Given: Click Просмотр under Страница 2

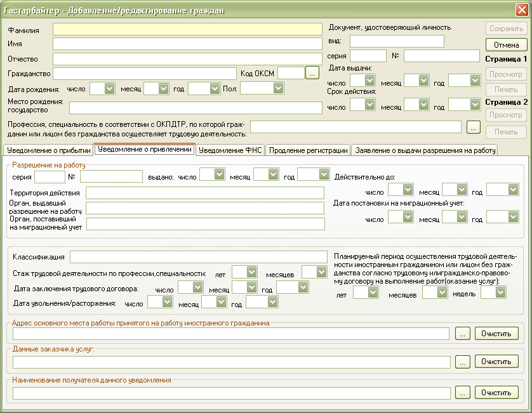Looking at the screenshot, I should click(505, 115).
